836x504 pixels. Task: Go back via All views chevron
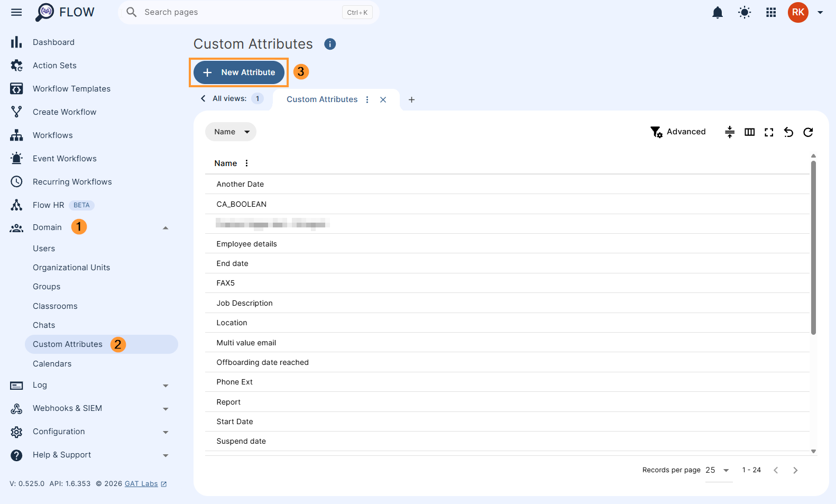coord(203,98)
